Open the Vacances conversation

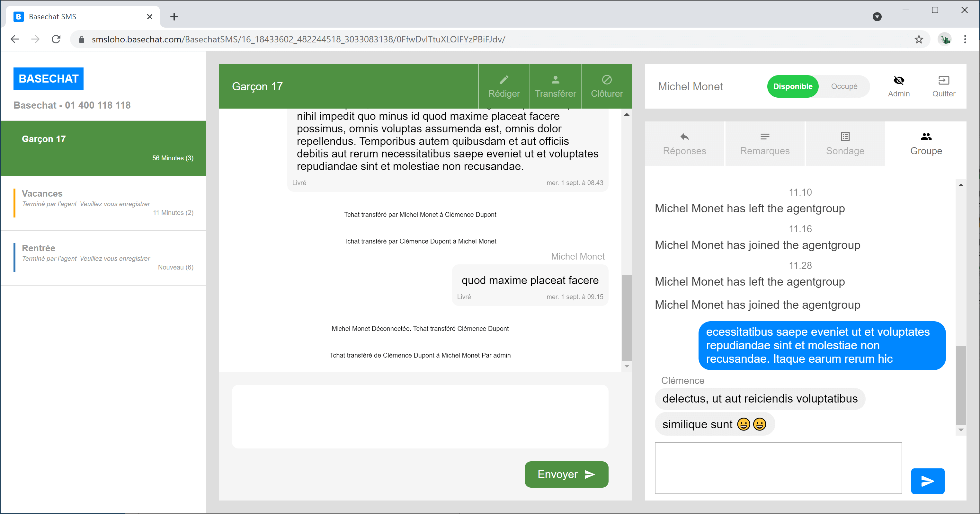click(x=103, y=203)
